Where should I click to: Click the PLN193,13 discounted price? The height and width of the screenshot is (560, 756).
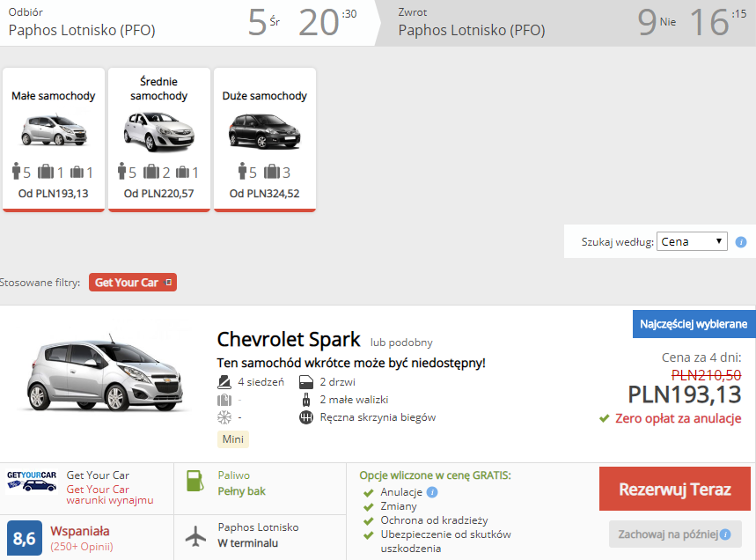pyautogui.click(x=685, y=394)
